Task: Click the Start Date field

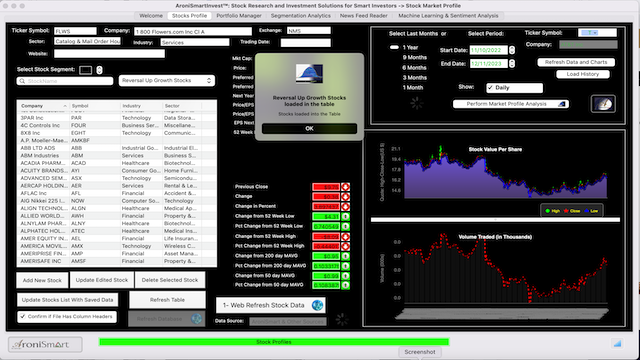Action: [x=489, y=50]
